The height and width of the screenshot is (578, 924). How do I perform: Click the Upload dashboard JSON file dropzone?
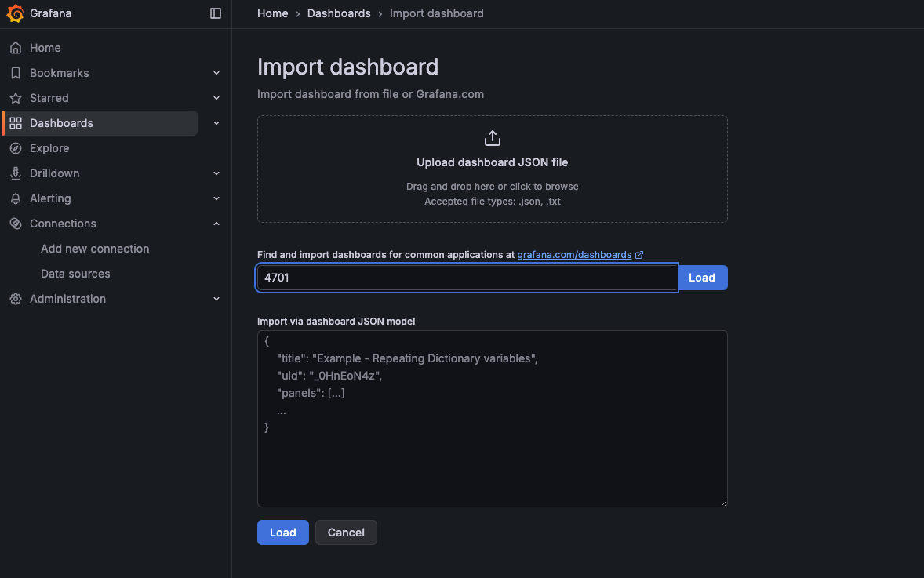click(492, 169)
